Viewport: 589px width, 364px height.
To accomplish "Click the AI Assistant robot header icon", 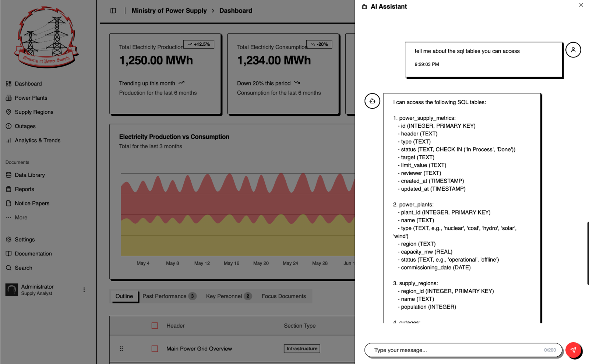I will click(x=364, y=7).
